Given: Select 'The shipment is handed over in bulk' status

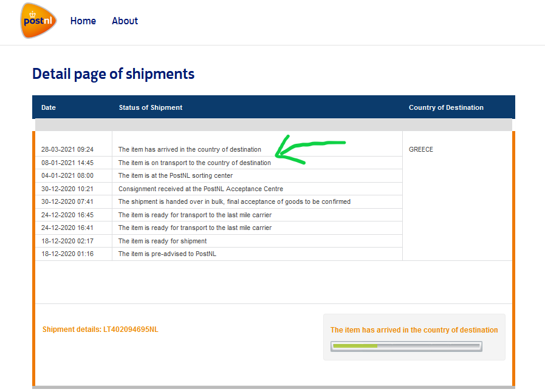Looking at the screenshot, I should tap(235, 201).
